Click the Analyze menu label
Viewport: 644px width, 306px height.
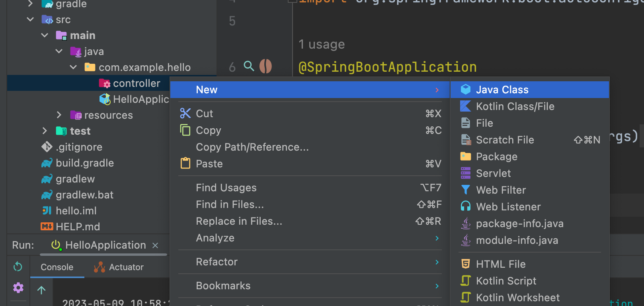[x=215, y=238]
